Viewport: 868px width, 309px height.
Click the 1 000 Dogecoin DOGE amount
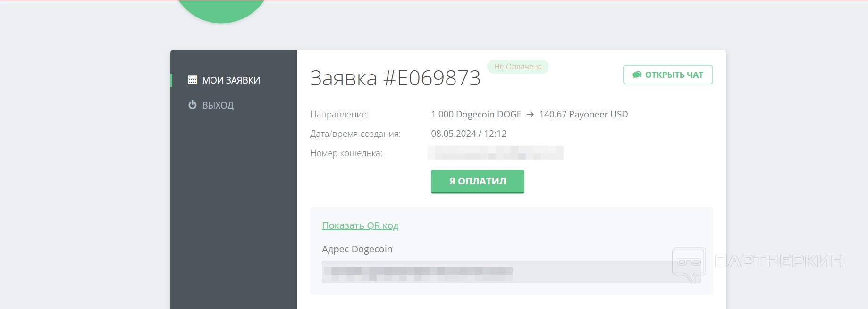[476, 115]
